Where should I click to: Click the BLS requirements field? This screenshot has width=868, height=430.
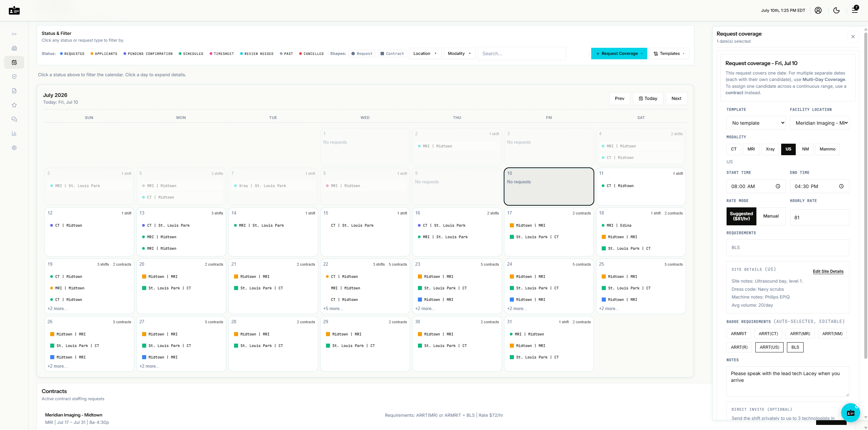[x=788, y=248]
